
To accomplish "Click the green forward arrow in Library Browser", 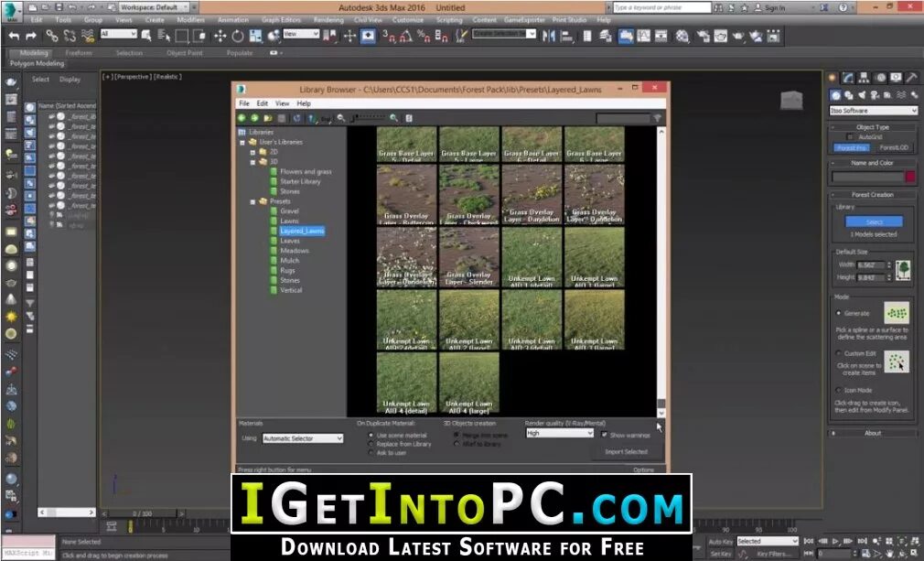I will tap(254, 118).
